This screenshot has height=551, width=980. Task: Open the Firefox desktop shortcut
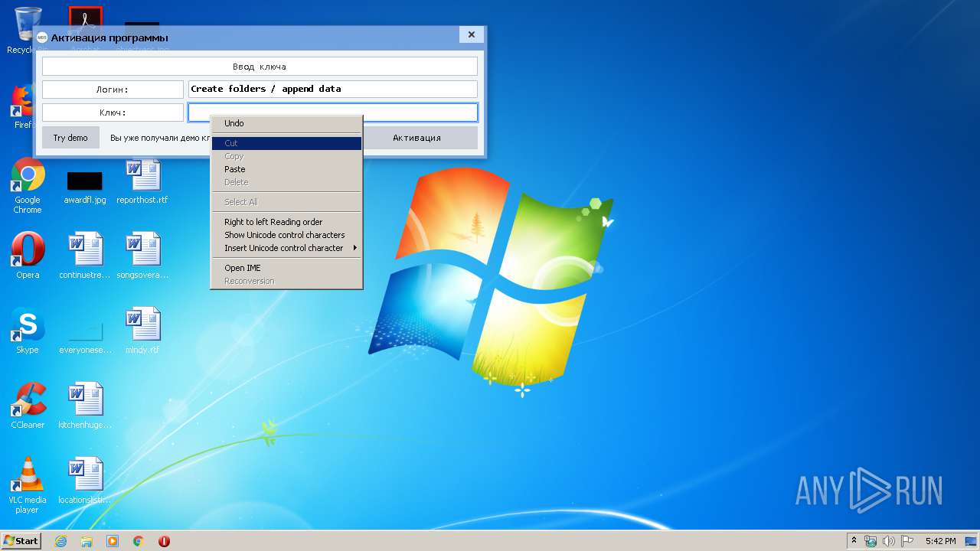point(21,107)
